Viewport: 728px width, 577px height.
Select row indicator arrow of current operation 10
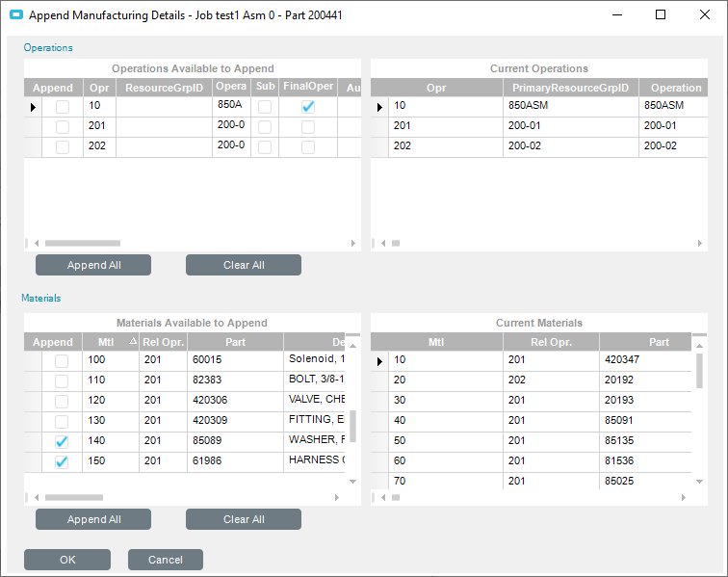379,107
